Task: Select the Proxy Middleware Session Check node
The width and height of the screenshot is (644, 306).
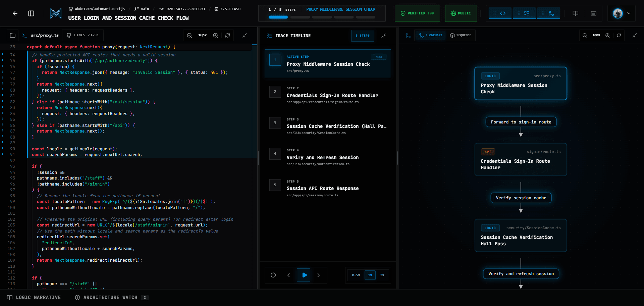Action: [x=521, y=84]
